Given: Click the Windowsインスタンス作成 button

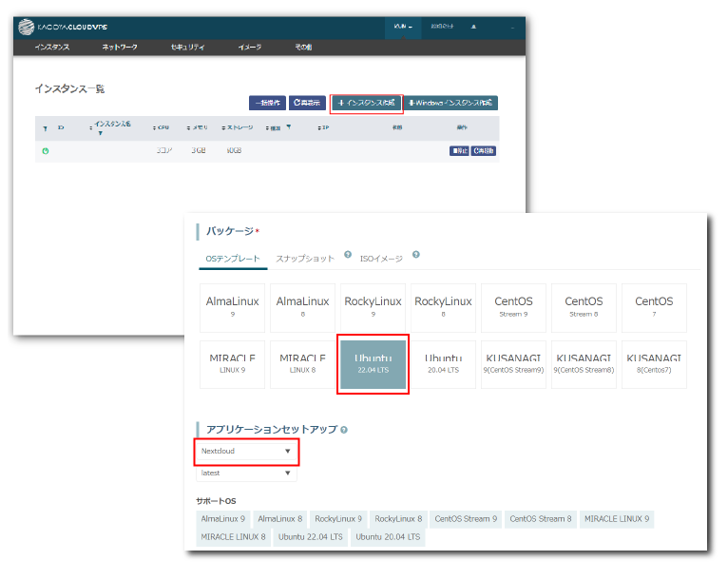Looking at the screenshot, I should (450, 103).
